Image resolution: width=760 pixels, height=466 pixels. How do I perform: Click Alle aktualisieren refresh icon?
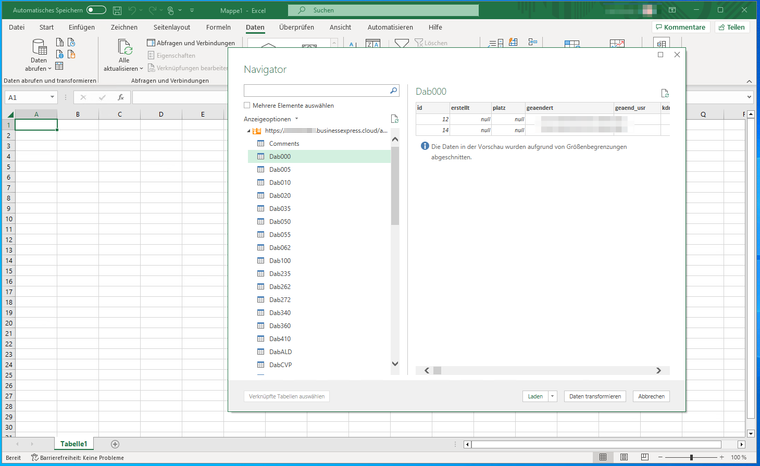point(124,48)
